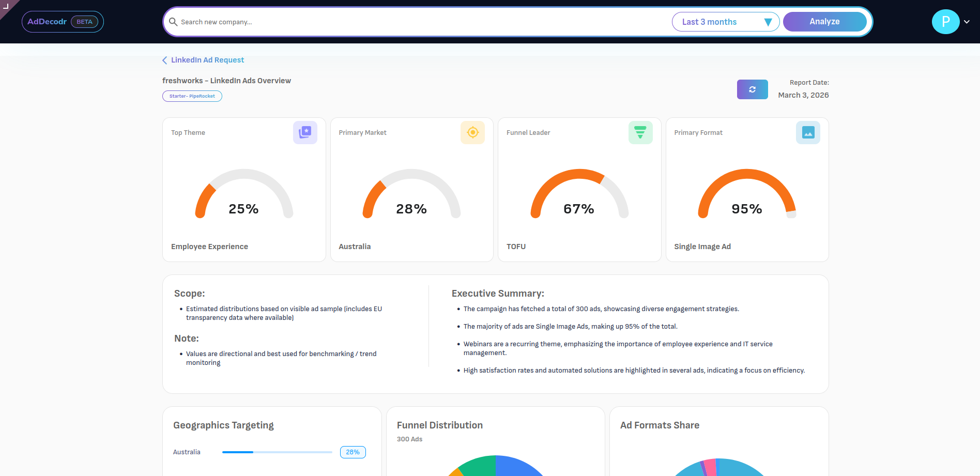Focus the Search new company field
Image resolution: width=980 pixels, height=476 pixels.
414,22
